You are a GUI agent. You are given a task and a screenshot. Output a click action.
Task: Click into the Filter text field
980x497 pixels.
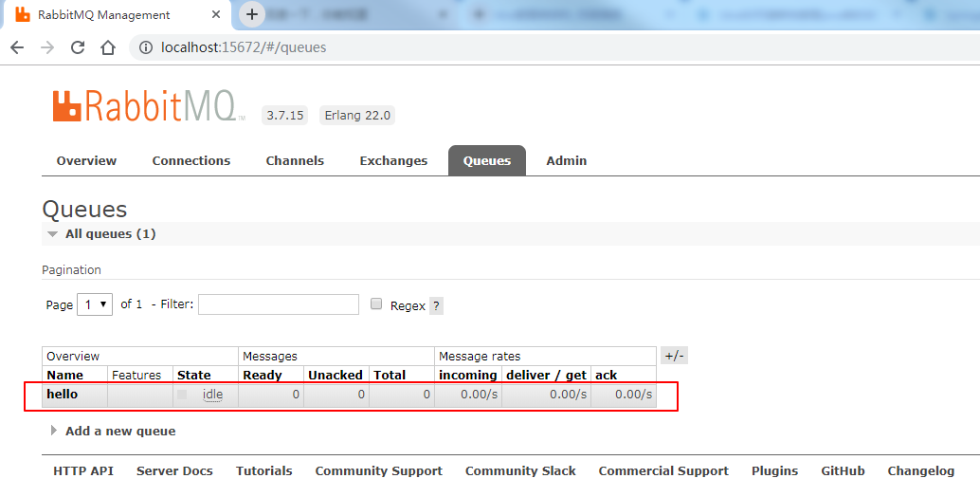pos(279,304)
